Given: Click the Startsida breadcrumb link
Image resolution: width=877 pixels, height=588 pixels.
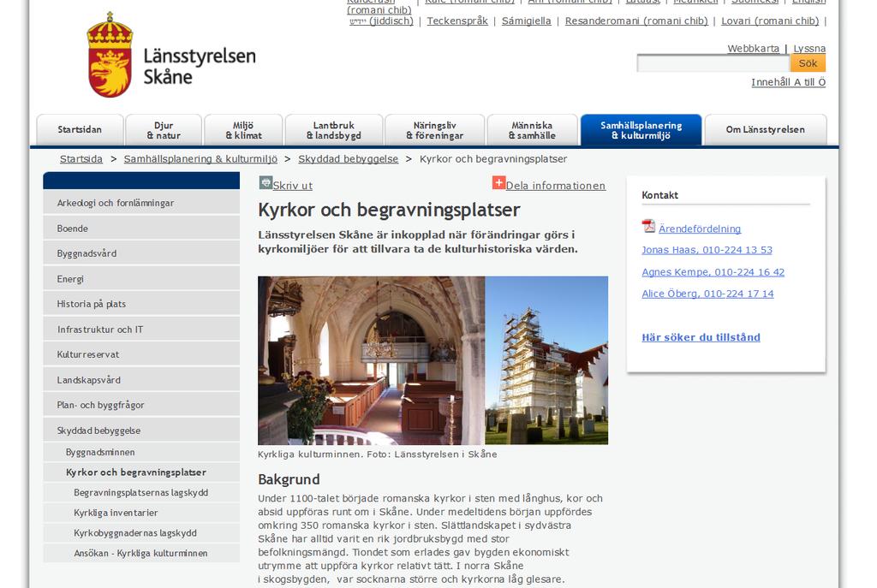Looking at the screenshot, I should click(x=81, y=159).
